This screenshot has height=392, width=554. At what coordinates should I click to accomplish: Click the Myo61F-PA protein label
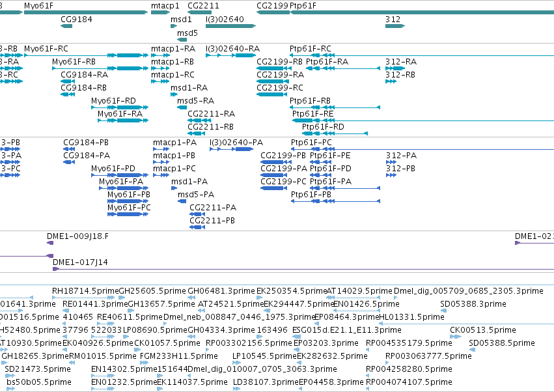pos(121,181)
